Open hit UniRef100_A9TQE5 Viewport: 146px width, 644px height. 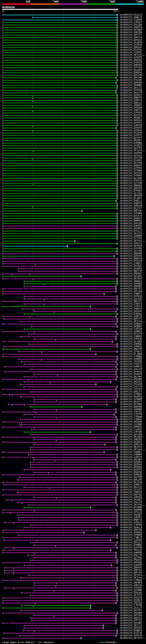pyautogui.click(x=131, y=30)
